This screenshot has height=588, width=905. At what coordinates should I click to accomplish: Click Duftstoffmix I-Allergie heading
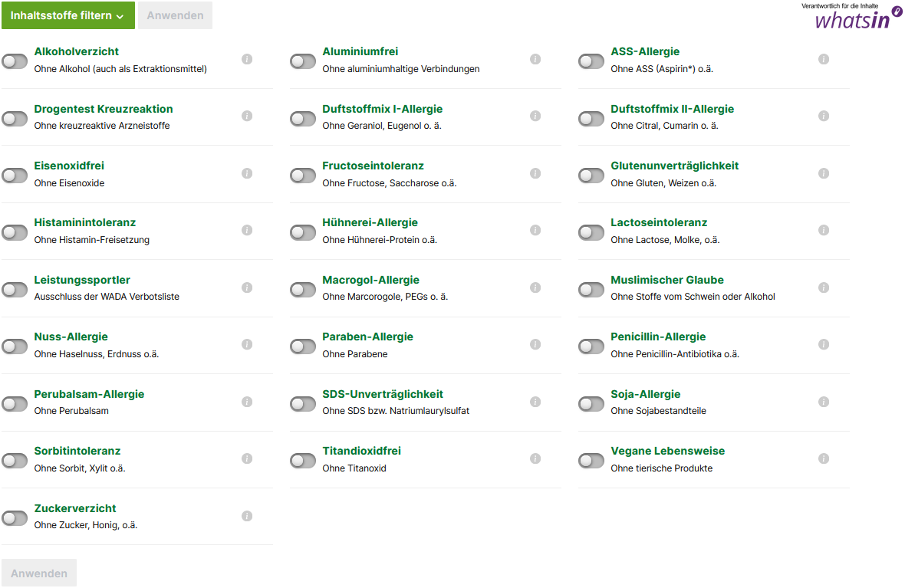383,109
